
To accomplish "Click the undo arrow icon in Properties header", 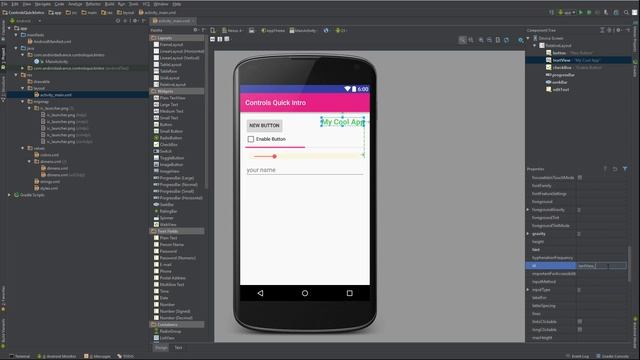I will point(615,169).
